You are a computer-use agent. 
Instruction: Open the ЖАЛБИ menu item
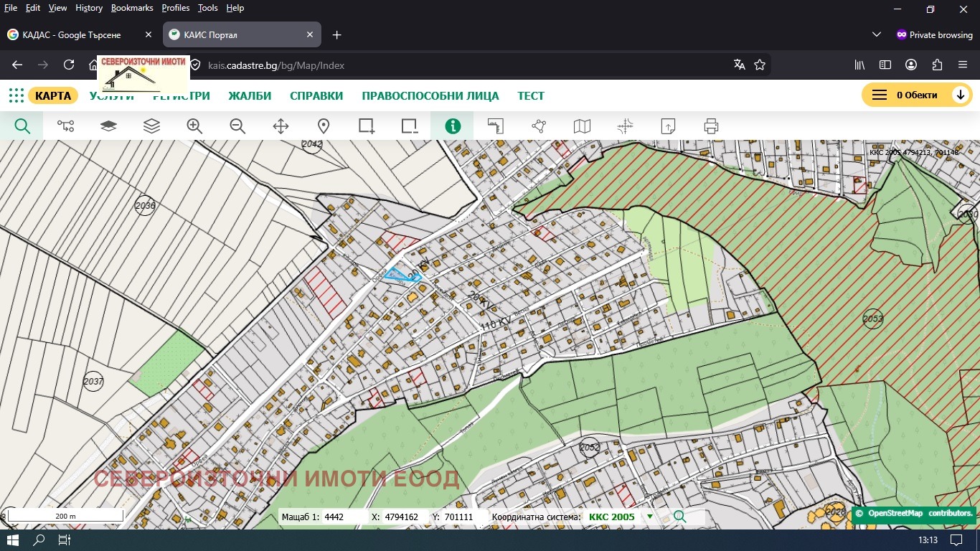(250, 95)
